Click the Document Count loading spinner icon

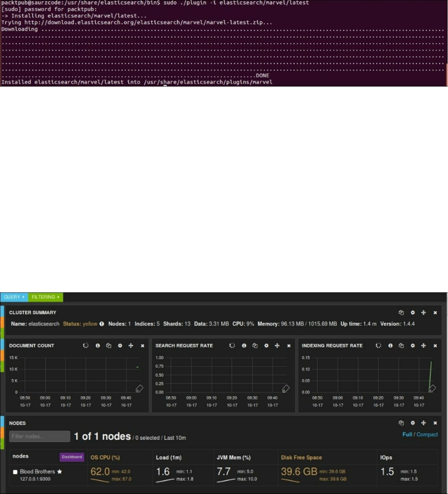[86, 346]
